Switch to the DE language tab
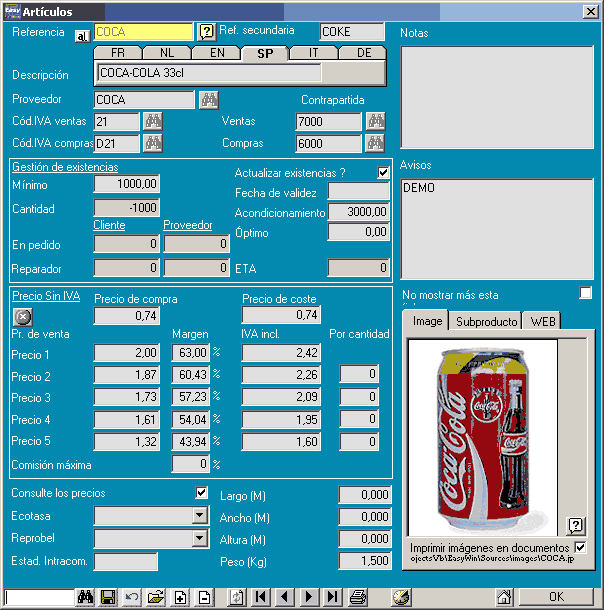This screenshot has width=604, height=610. [x=363, y=53]
